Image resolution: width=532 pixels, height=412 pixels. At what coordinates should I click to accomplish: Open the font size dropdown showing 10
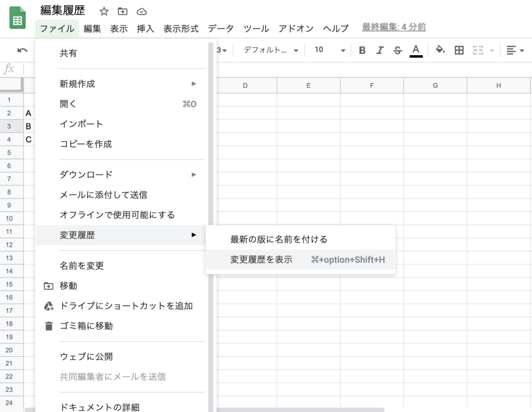(x=329, y=50)
